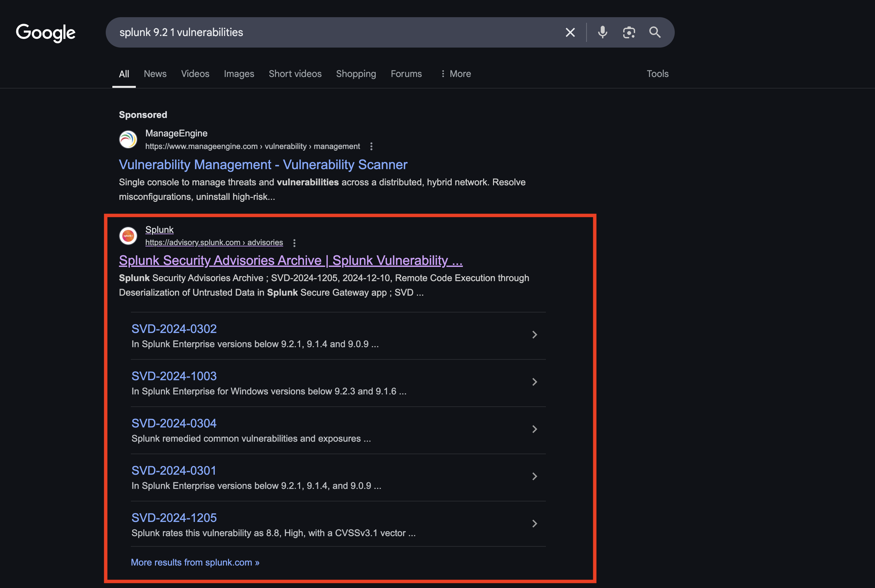875x588 pixels.
Task: Search by image with camera lens icon
Action: (x=629, y=32)
